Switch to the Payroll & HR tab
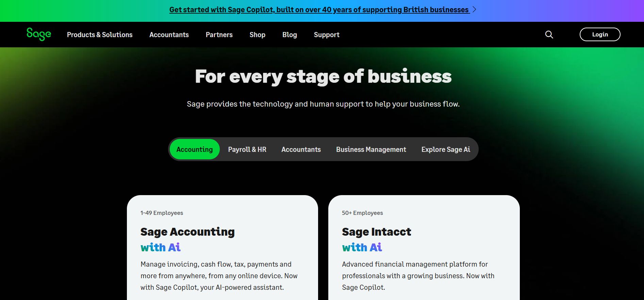The width and height of the screenshot is (644, 300). pos(247,149)
